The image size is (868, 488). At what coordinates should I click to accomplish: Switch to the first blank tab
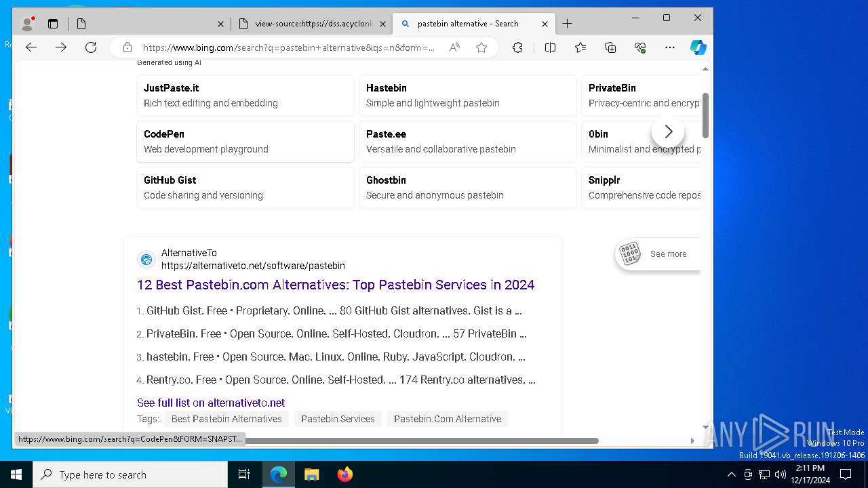pos(150,24)
